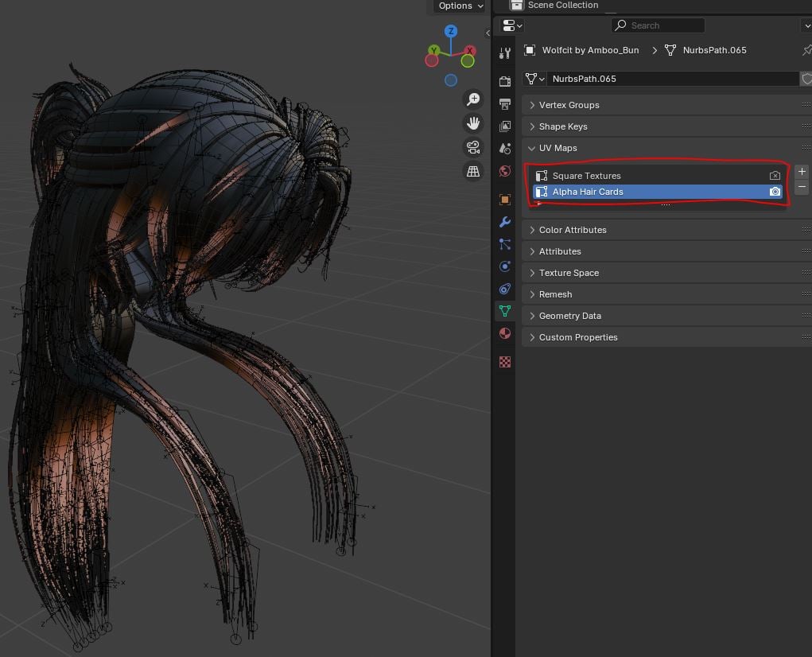812x657 pixels.
Task: Open the Material properties tab
Action: (x=505, y=333)
